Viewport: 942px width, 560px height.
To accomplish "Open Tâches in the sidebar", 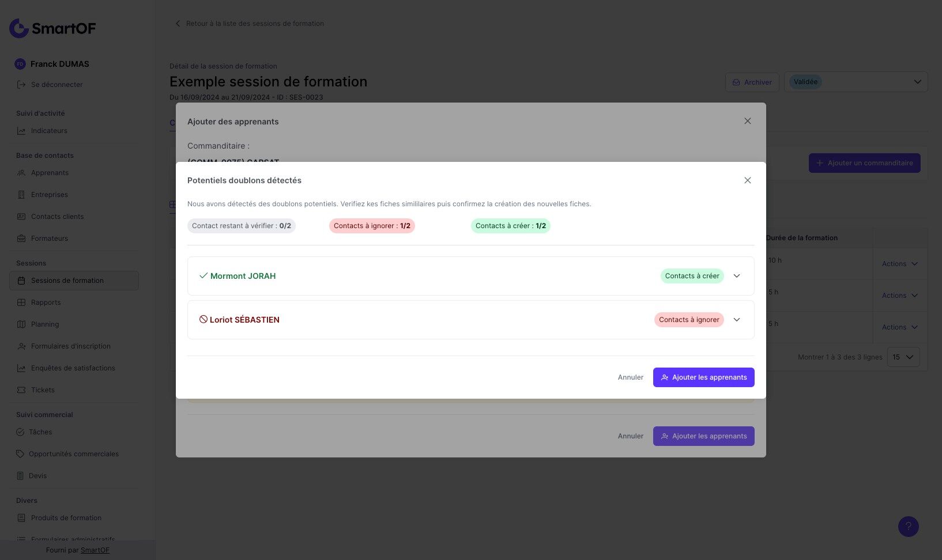I will coord(40,432).
